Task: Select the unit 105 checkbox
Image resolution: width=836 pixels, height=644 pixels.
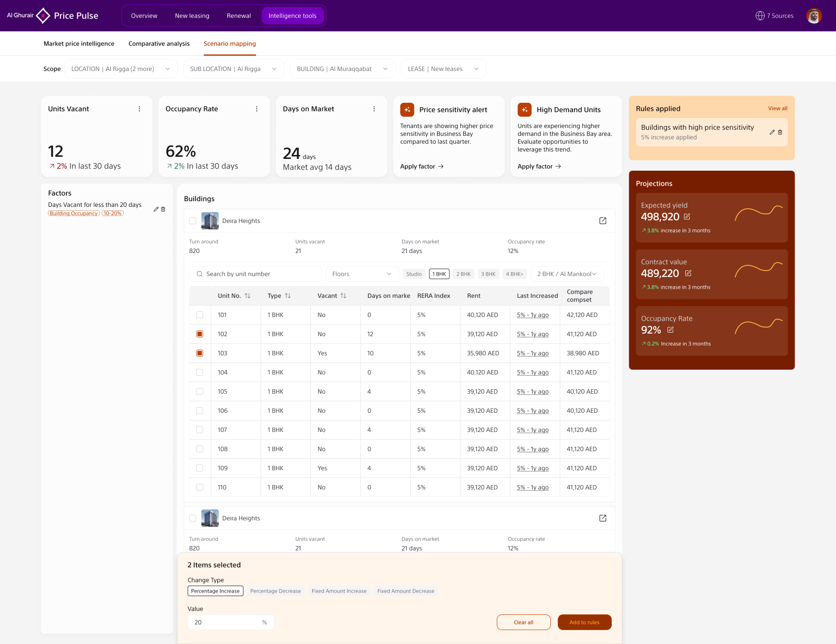Action: 199,391
